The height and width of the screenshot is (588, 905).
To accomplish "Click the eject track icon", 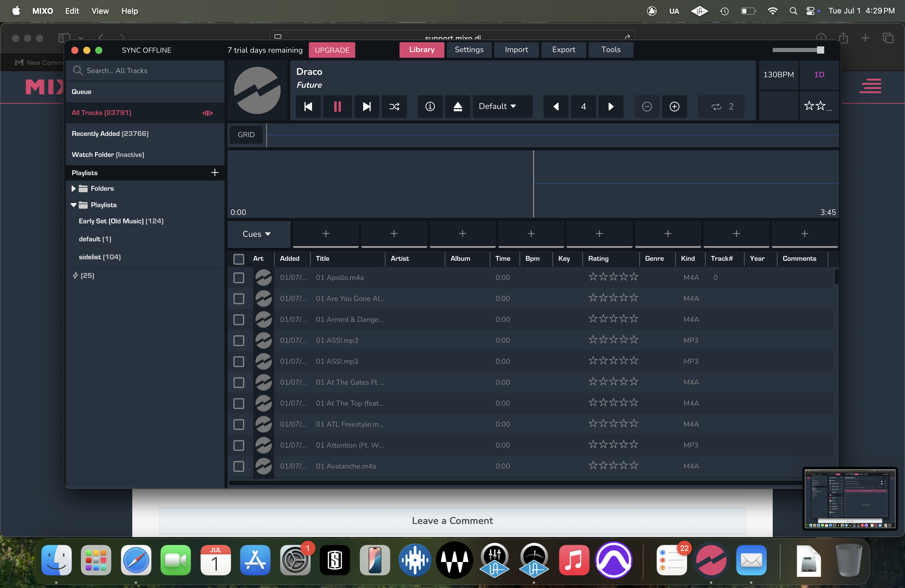I will click(458, 107).
